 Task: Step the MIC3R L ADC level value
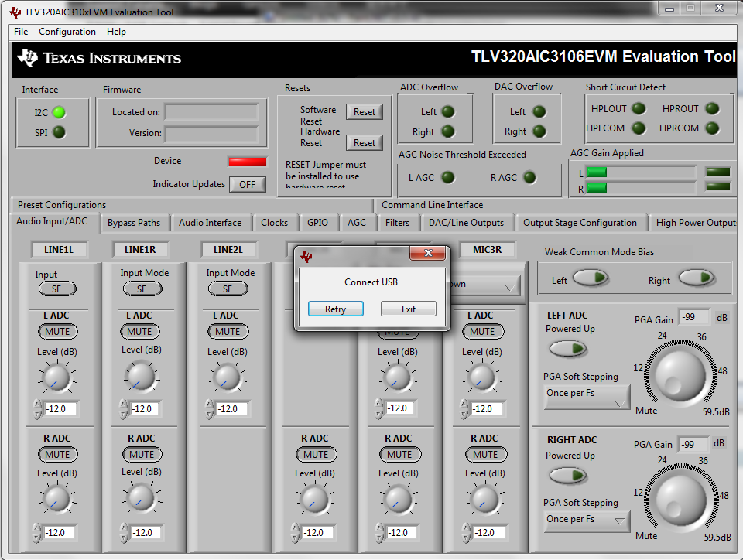point(464,409)
